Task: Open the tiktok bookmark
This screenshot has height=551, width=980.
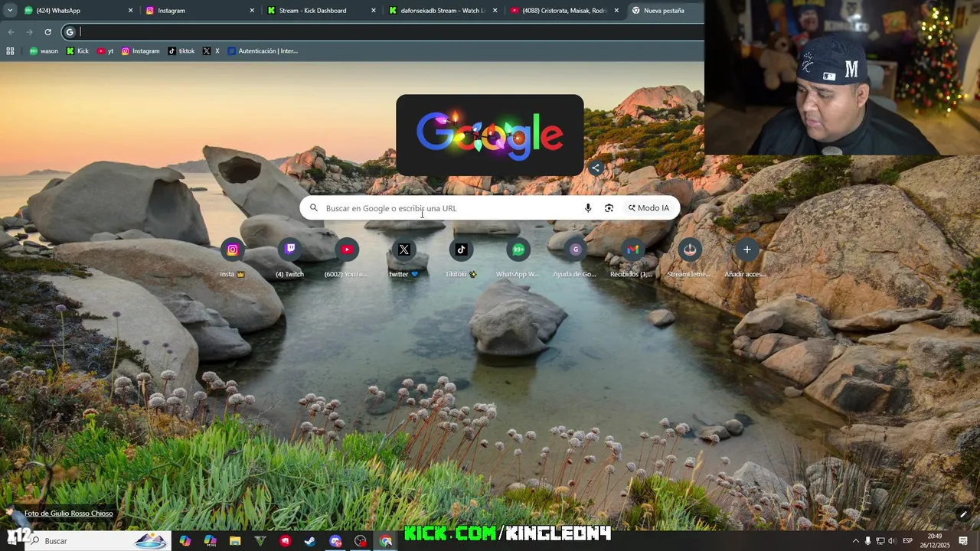Action: coord(181,51)
